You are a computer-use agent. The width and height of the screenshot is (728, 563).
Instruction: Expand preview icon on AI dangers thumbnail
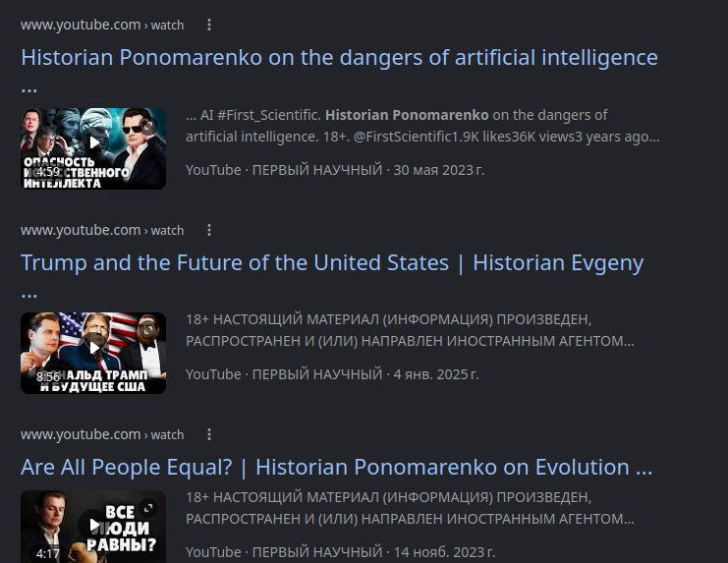coord(148,126)
